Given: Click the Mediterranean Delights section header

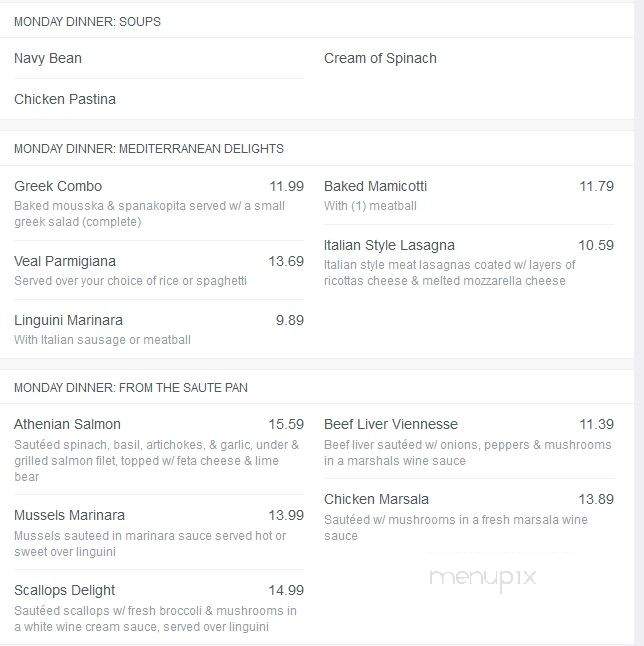Looking at the screenshot, I should coord(149,148).
